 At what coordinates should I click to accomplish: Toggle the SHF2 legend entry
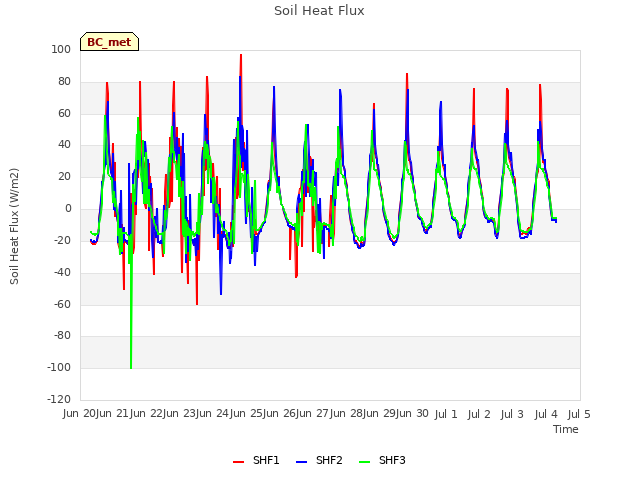click(319, 460)
